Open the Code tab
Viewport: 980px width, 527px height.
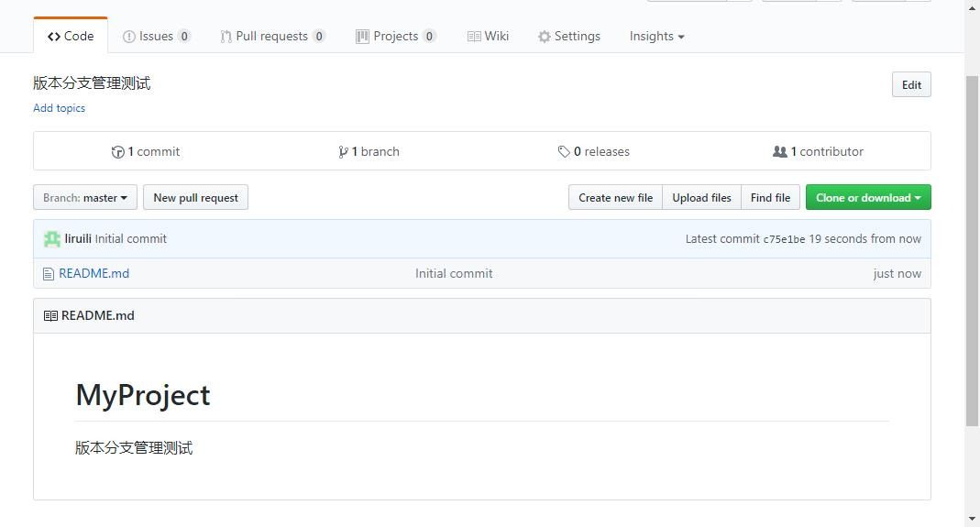[71, 37]
